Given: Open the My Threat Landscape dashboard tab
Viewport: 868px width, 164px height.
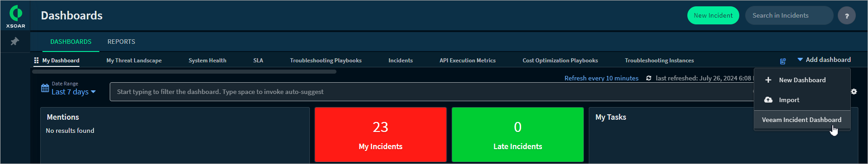Looking at the screenshot, I should click(x=134, y=61).
